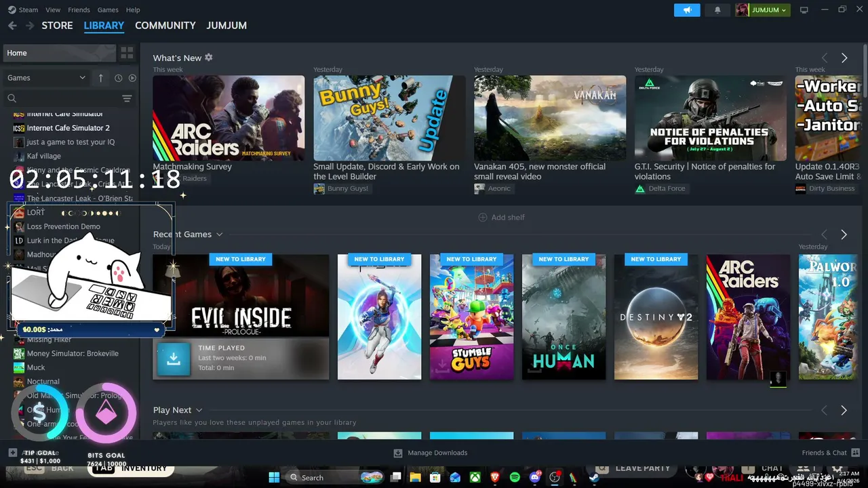This screenshot has width=868, height=488.
Task: Select Loss Prevention Demo in library list
Action: pyautogui.click(x=64, y=227)
